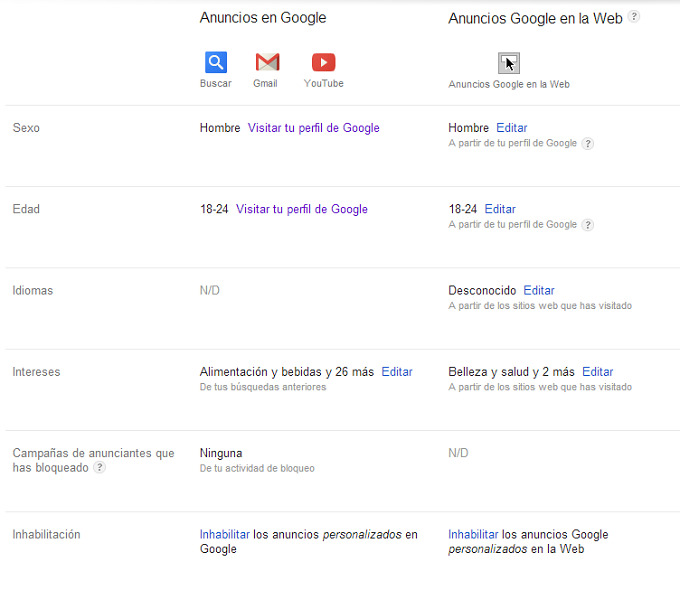Click help icon in the Sexo row
680x590 pixels.
[588, 144]
